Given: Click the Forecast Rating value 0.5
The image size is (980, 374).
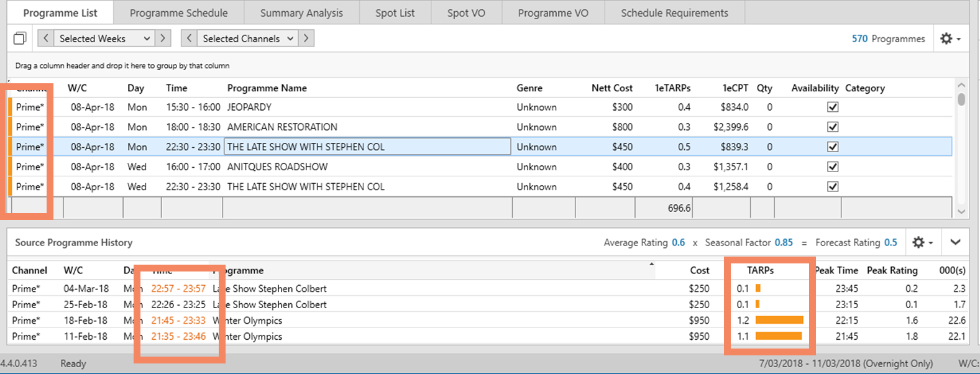Looking at the screenshot, I should [891, 242].
